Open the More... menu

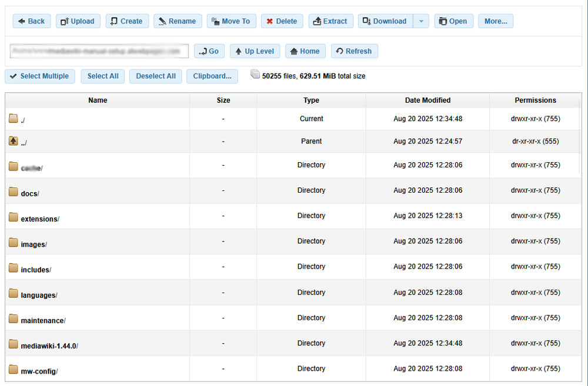(x=495, y=21)
